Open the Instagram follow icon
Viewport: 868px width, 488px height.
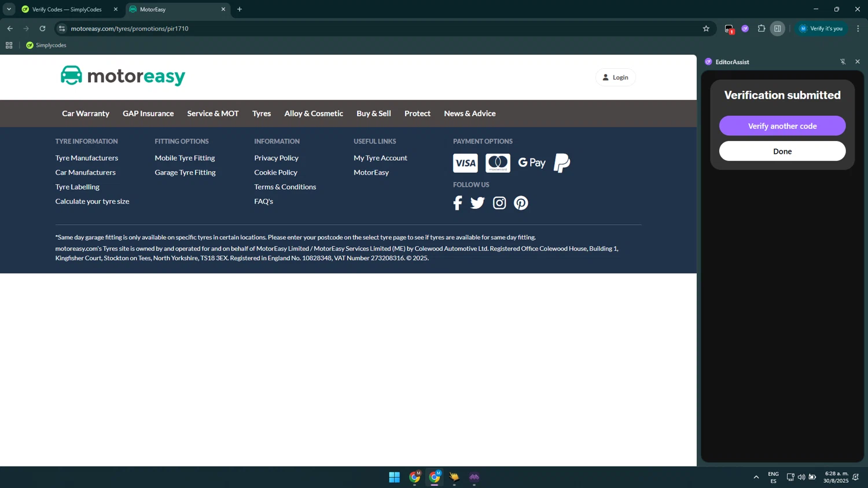[x=499, y=203]
